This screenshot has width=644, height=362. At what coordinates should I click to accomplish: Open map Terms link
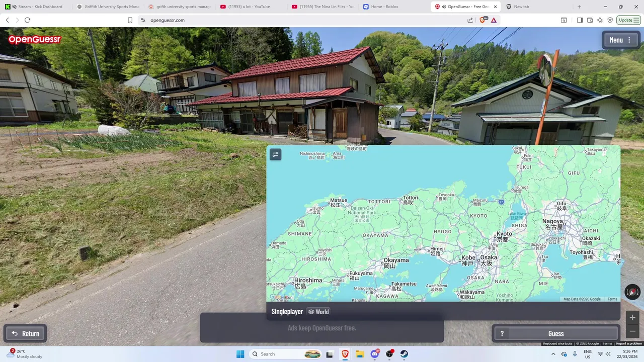click(612, 299)
